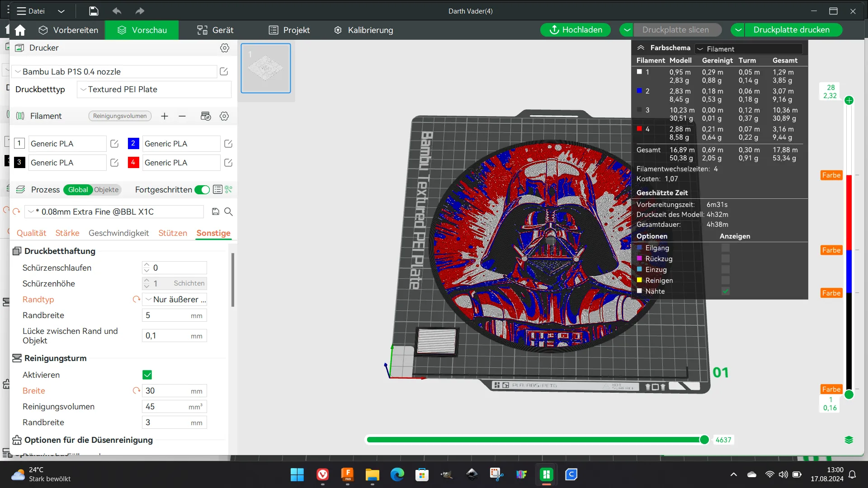Open the Projekt tab
The height and width of the screenshot is (488, 868).
[x=289, y=30]
